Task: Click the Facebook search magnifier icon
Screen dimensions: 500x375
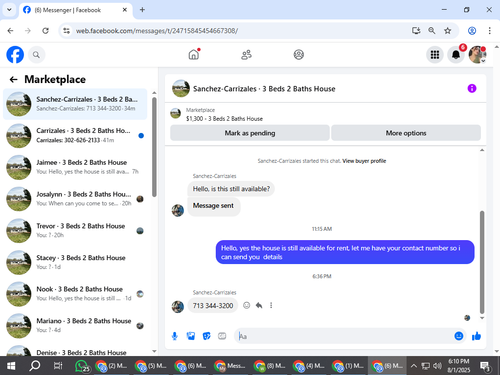Action: (x=36, y=55)
